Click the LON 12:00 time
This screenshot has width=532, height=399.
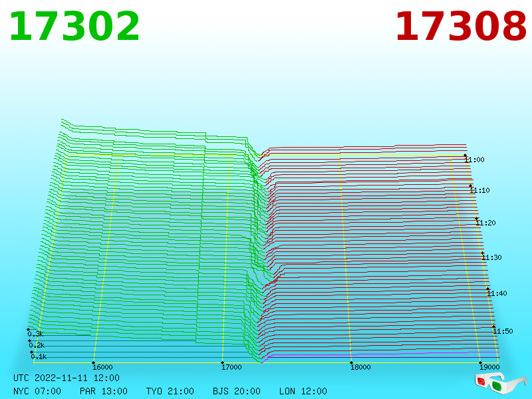(x=303, y=391)
